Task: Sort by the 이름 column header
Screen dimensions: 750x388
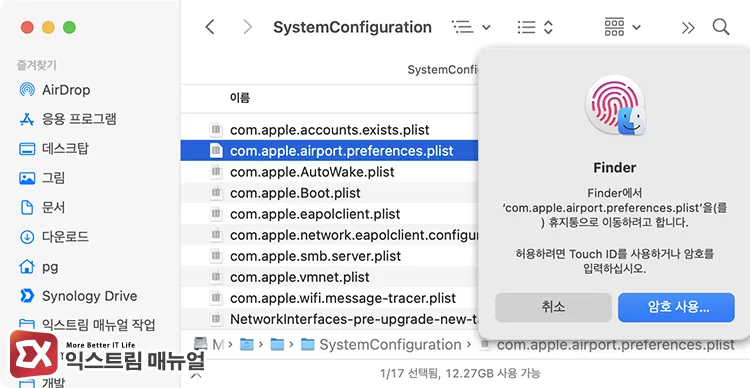Action: point(240,99)
